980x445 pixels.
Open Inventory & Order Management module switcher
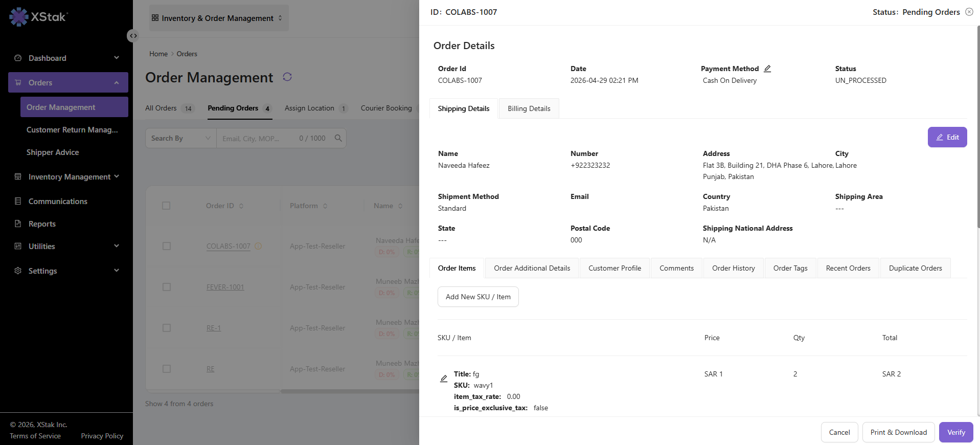pyautogui.click(x=219, y=18)
